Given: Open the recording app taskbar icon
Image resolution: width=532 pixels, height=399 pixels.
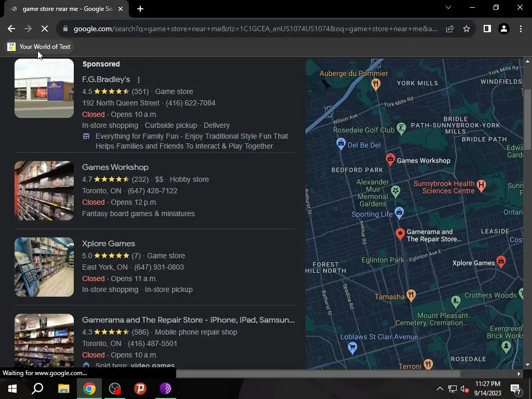Looking at the screenshot, I should (x=115, y=389).
